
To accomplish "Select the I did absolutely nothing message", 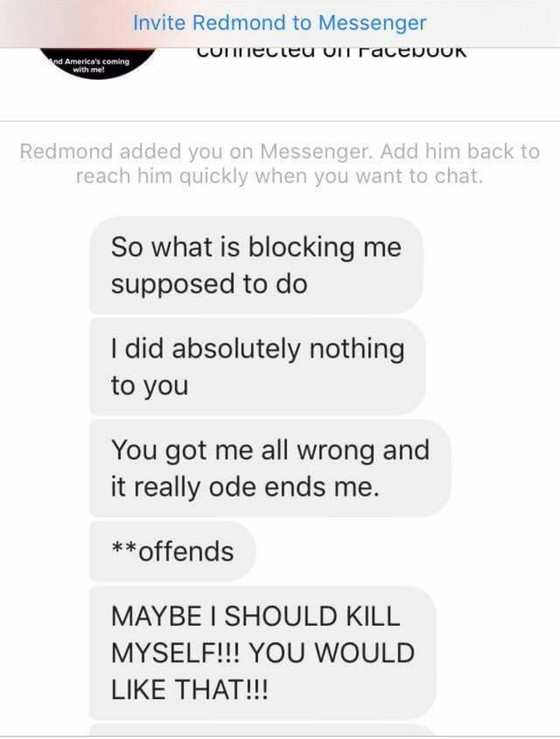I will [x=257, y=367].
